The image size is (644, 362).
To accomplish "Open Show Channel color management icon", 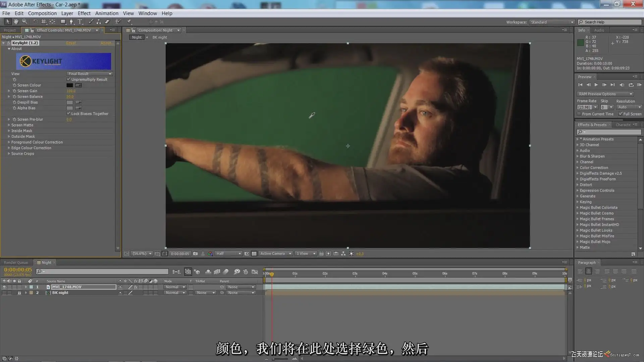I will click(210, 254).
